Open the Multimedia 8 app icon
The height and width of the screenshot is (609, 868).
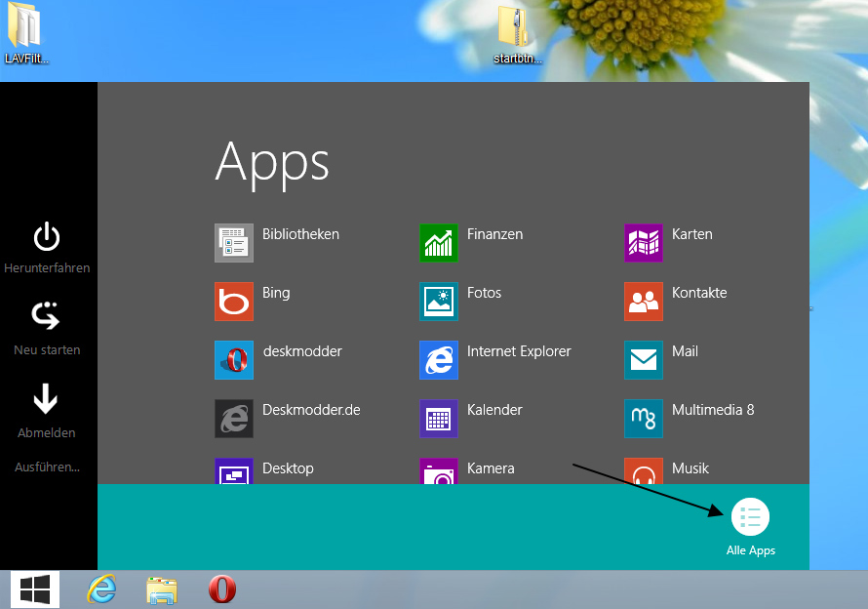[644, 419]
